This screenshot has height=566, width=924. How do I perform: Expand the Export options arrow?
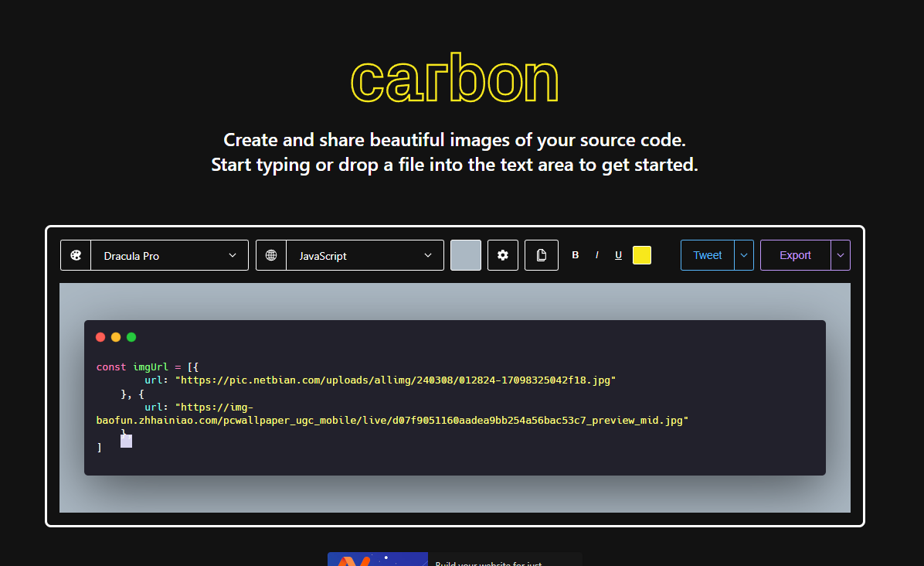coord(841,255)
